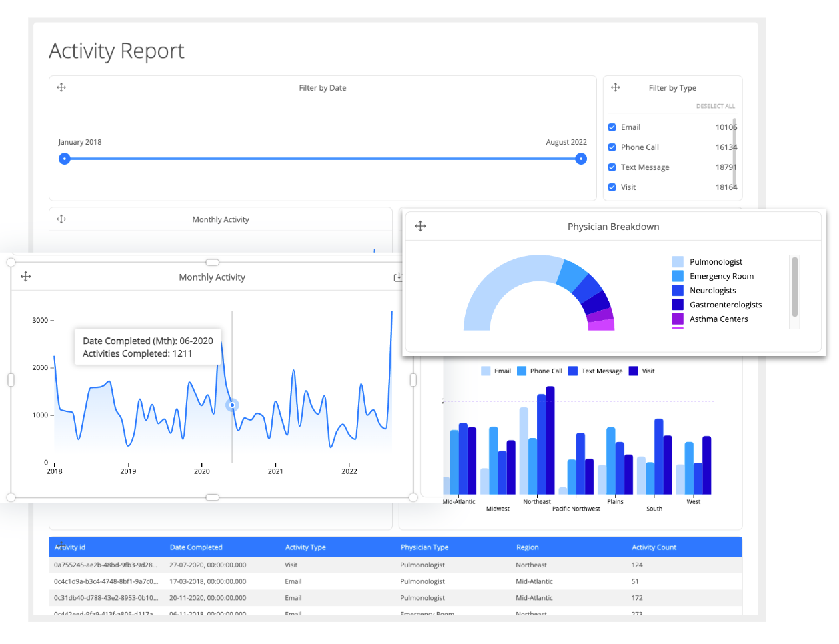Click tallest Northeast Visit bar
This screenshot has height=644, width=839.
550,440
